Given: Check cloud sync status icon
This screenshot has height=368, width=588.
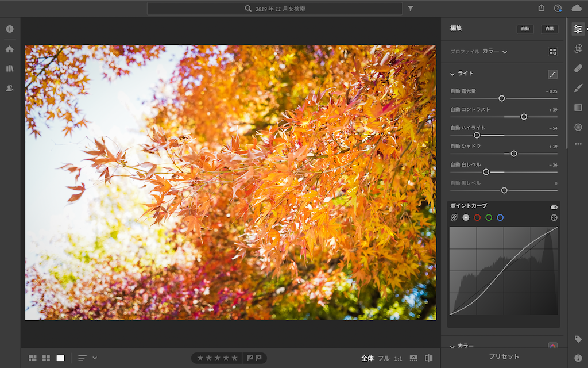Looking at the screenshot, I should [x=577, y=8].
